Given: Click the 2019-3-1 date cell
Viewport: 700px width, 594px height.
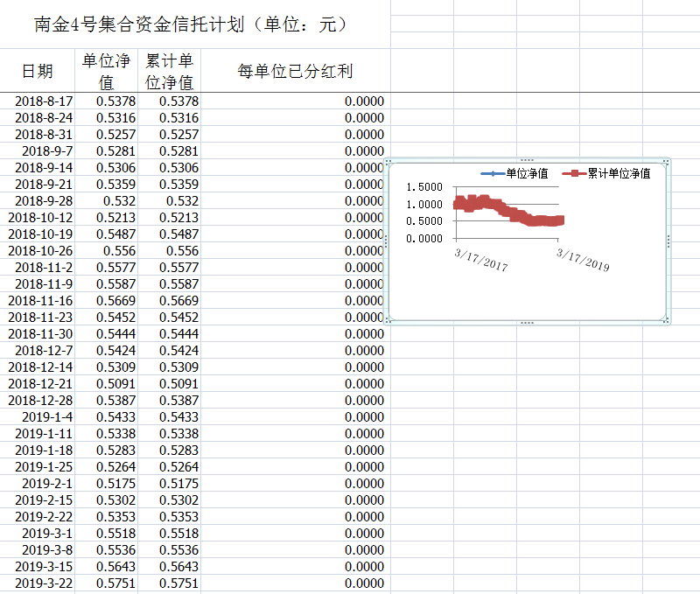Looking at the screenshot, I should pos(38,534).
